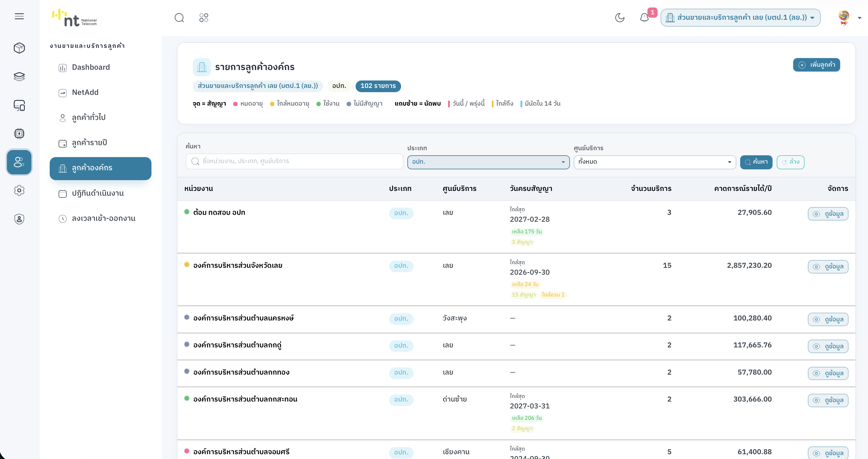The image size is (868, 459).
Task: Open the hamburger menu icon
Action: [19, 16]
